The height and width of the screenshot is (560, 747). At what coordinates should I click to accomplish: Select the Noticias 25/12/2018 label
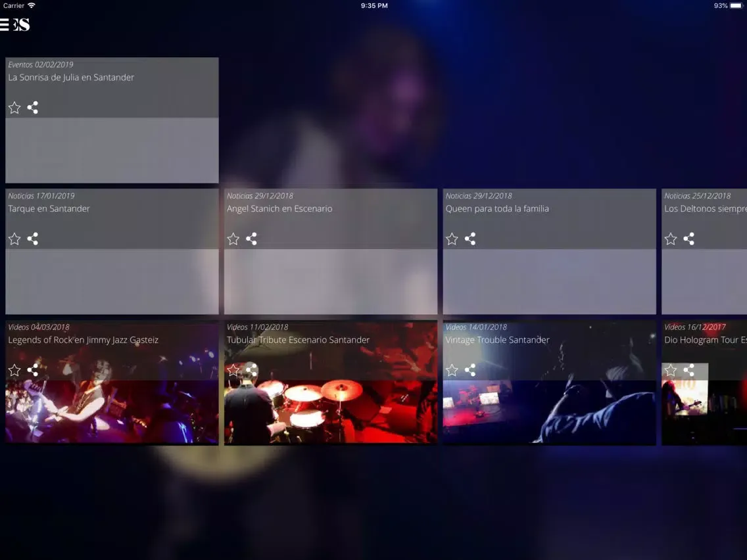697,196
